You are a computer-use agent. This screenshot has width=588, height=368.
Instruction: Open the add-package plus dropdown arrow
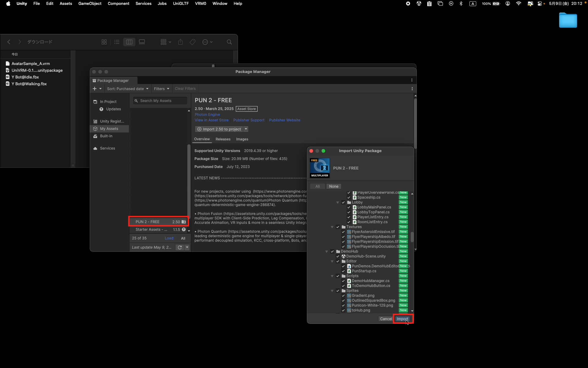pyautogui.click(x=100, y=89)
